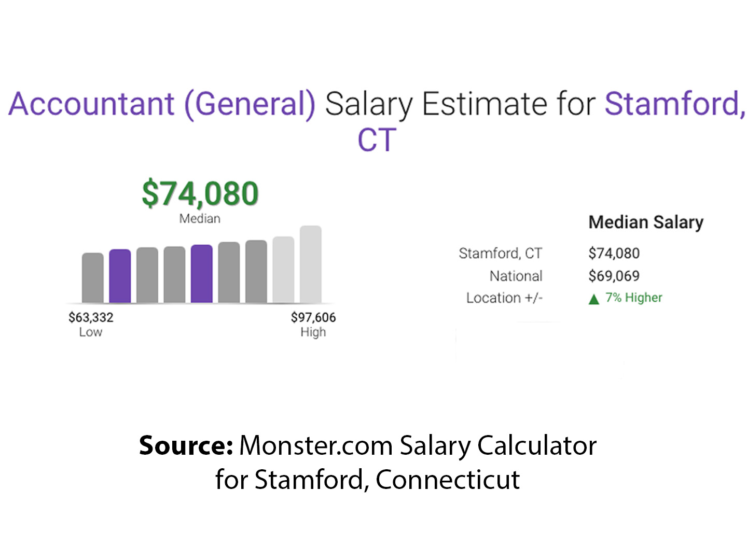747x560 pixels.
Task: Click the 'Accountant (General)' purple title text
Action: [162, 104]
